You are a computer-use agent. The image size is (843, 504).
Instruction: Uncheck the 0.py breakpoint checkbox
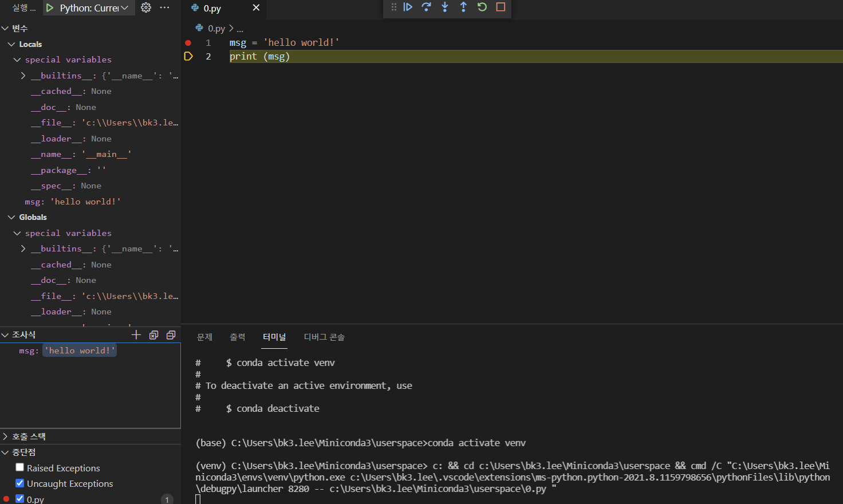(19, 498)
